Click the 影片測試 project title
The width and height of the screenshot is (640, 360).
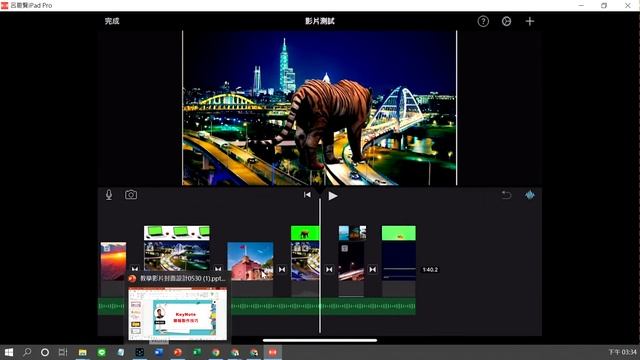(320, 21)
